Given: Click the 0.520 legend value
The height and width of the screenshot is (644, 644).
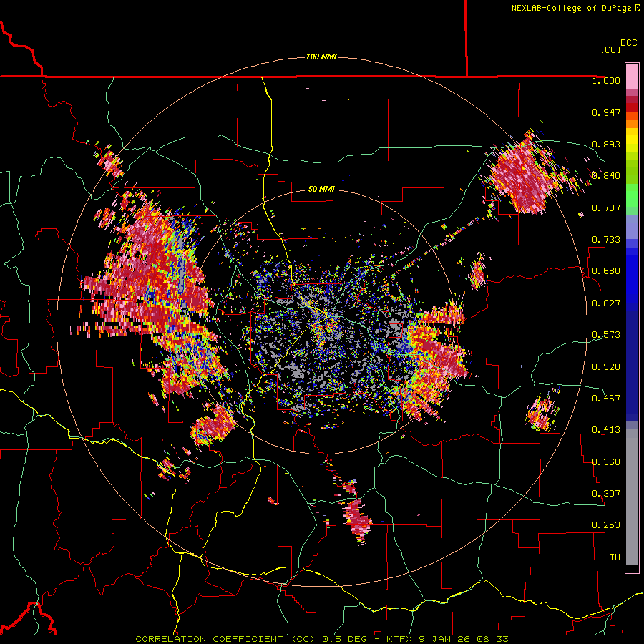Looking at the screenshot, I should pos(606,367).
